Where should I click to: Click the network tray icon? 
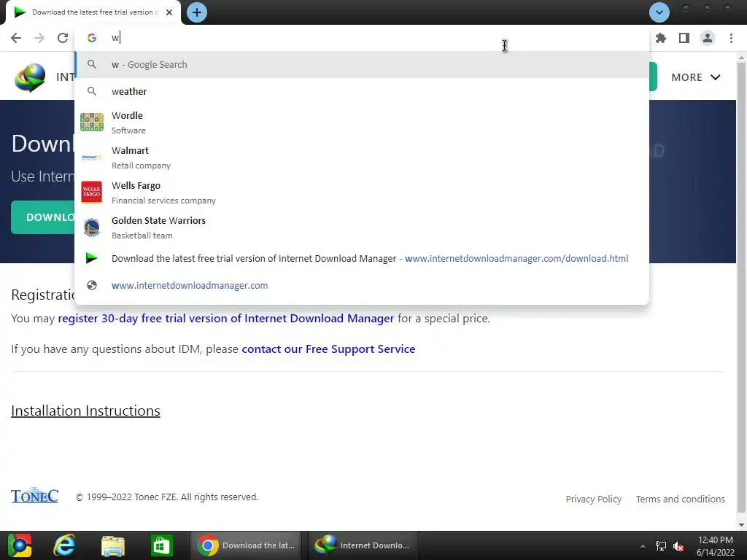pos(661,546)
